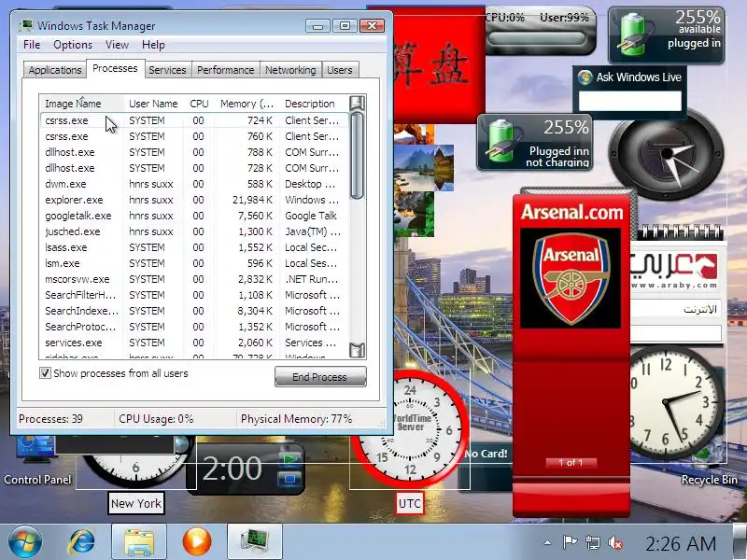Screen dimensions: 747x560
Task: Show hidden tray icons arrow
Action: [547, 542]
